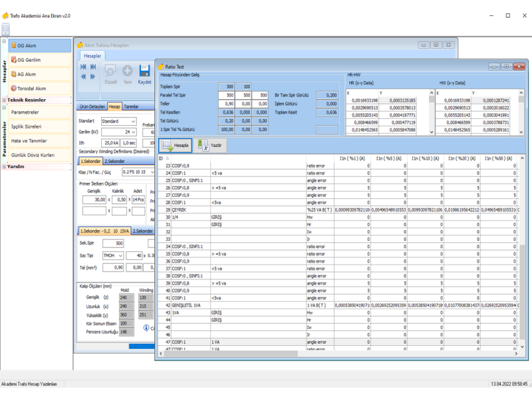
Task: Switch to the Tanımlar tab
Action: pos(132,106)
